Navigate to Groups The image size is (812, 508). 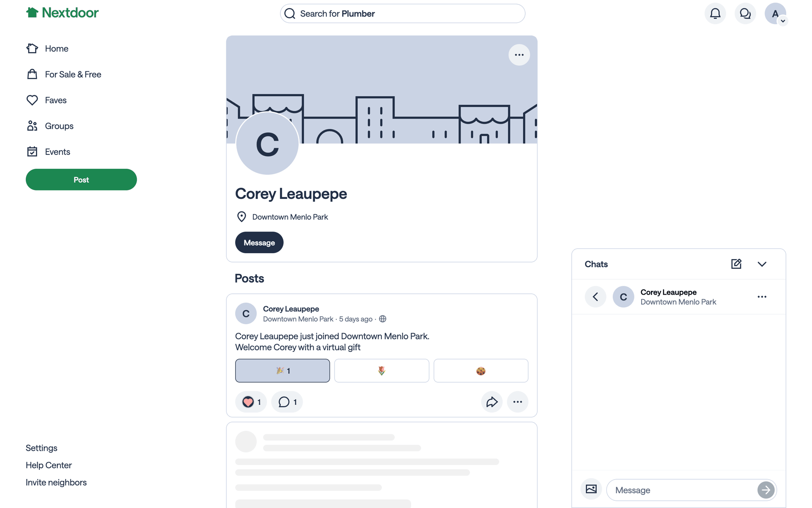[49, 126]
